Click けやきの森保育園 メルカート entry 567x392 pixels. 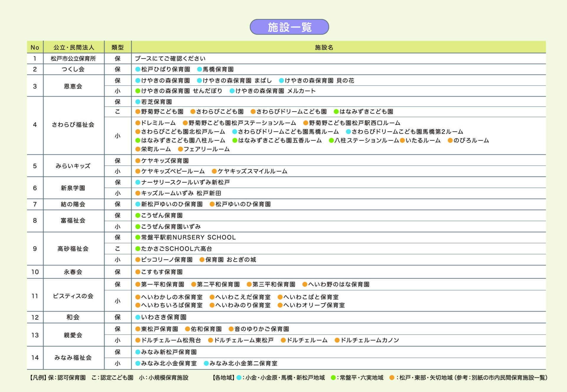point(276,91)
